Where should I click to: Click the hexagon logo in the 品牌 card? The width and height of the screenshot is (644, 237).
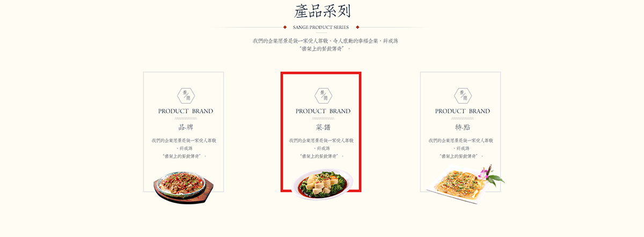(186, 96)
